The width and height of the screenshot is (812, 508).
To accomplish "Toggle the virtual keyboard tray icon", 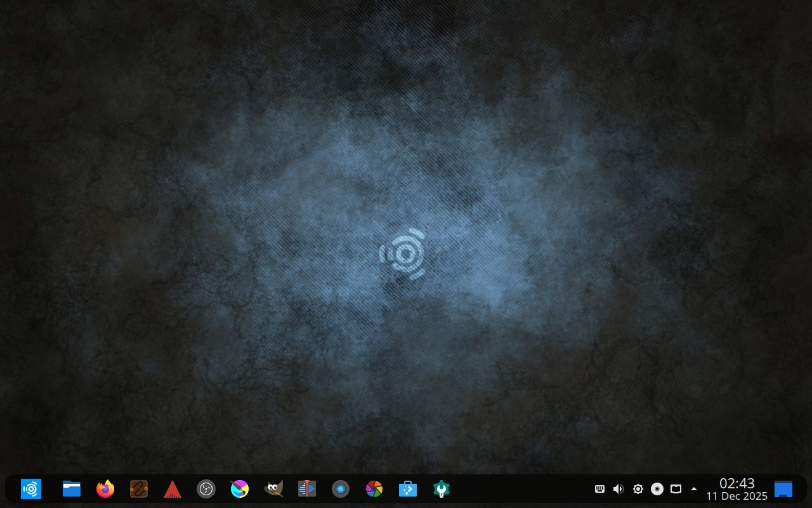I will [x=599, y=489].
